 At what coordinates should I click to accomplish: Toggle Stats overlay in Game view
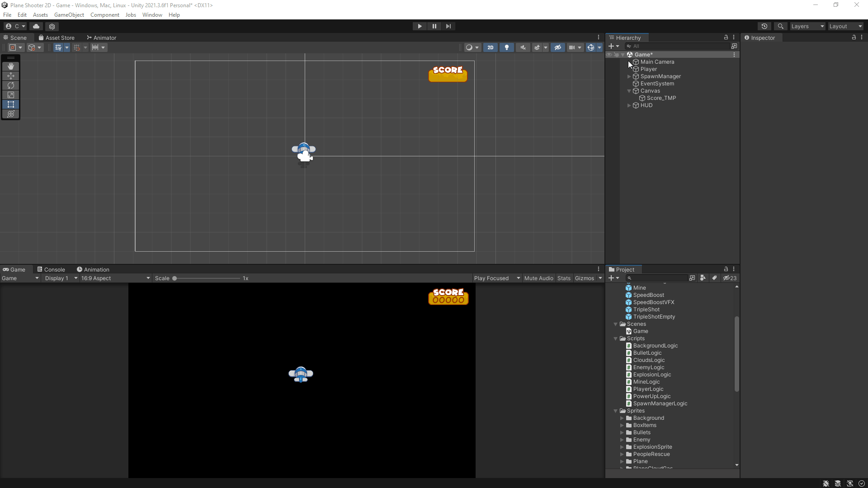click(564, 278)
